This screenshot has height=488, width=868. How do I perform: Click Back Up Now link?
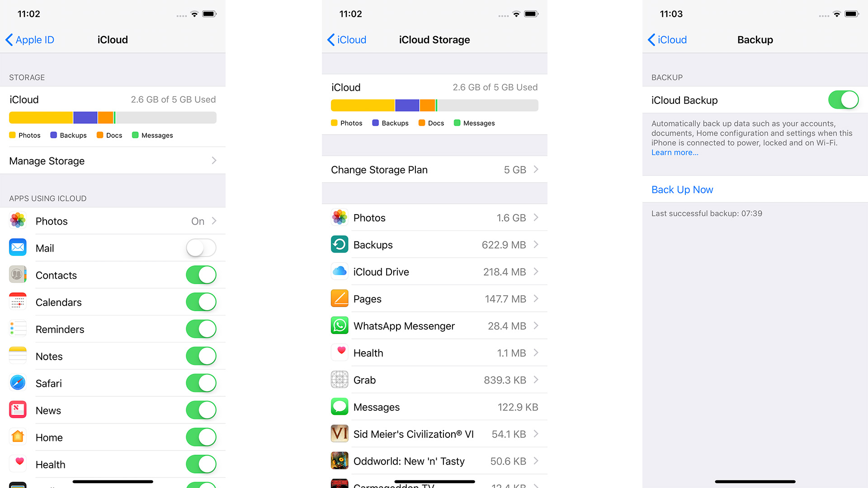pos(683,189)
